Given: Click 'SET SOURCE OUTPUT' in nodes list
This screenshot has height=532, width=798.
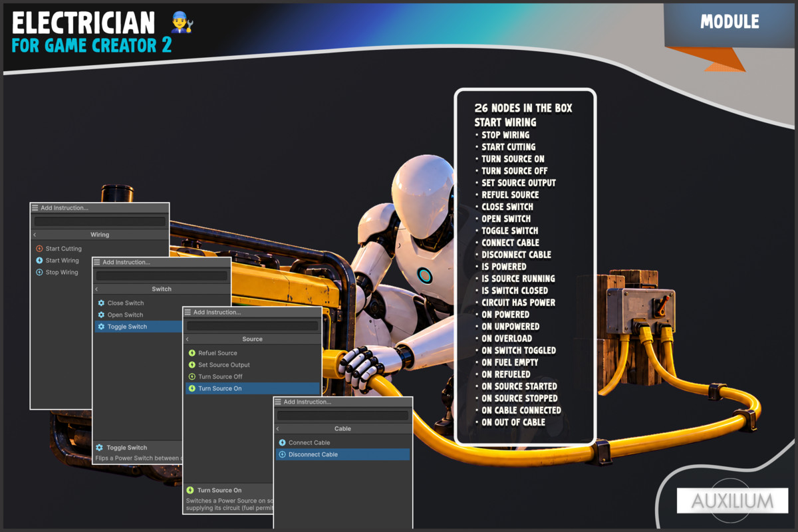Looking at the screenshot, I should (x=519, y=183).
